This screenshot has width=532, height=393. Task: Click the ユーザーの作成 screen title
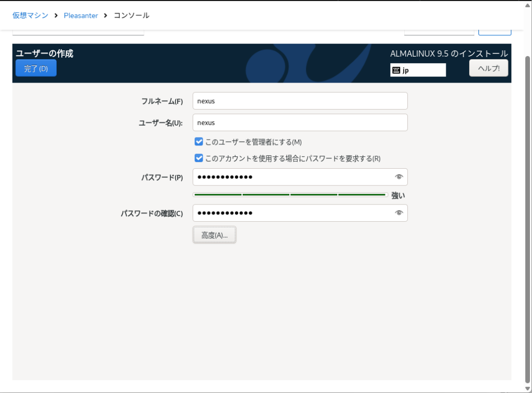(45, 53)
